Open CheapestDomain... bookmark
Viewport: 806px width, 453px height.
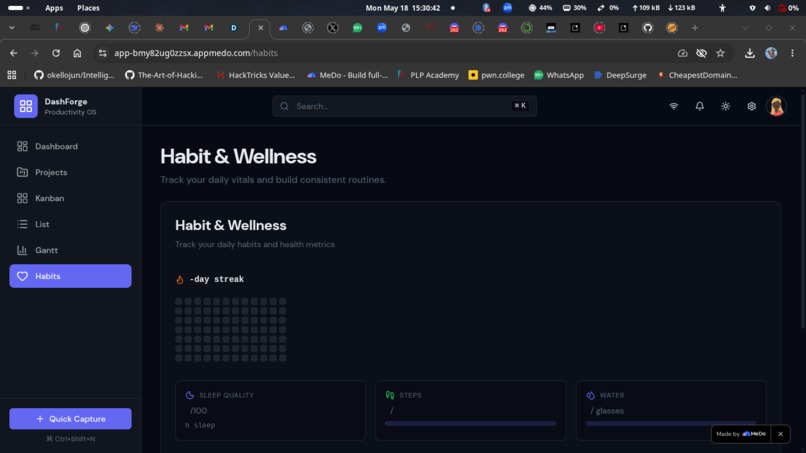697,75
